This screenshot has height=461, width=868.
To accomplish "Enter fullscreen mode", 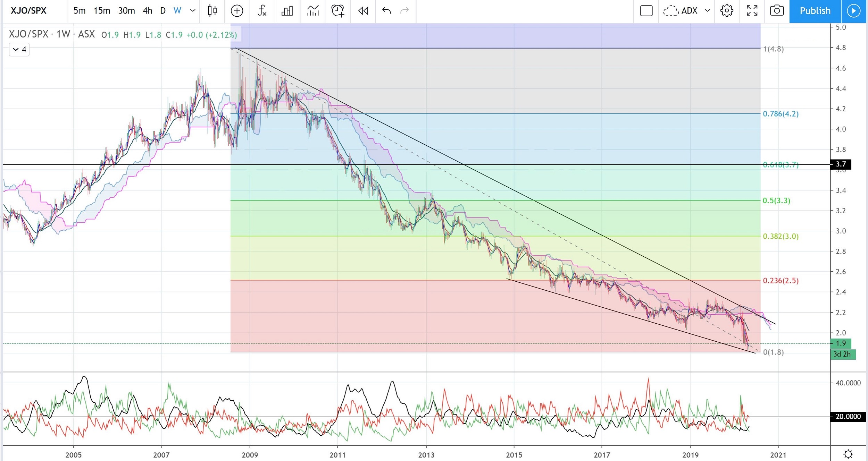I will pos(752,11).
